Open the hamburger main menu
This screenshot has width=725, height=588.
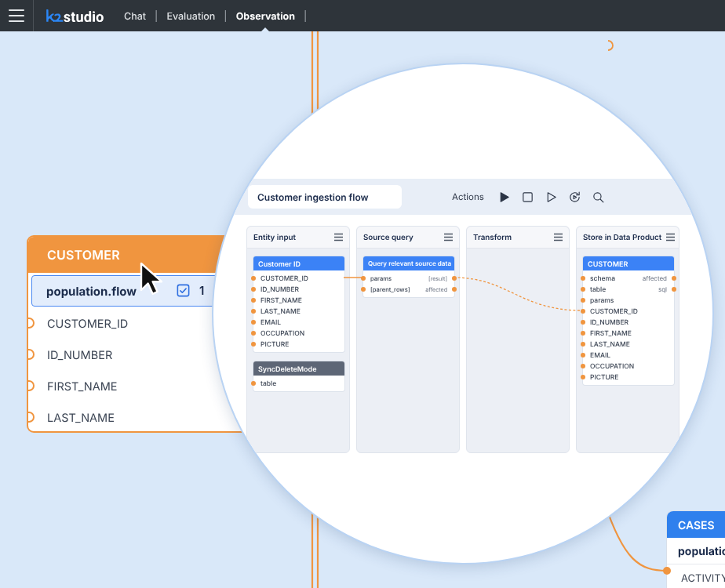16,16
